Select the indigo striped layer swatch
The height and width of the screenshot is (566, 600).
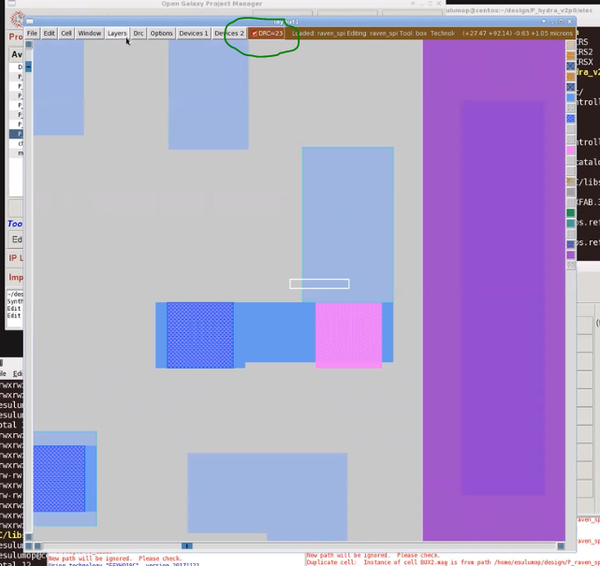(x=571, y=244)
